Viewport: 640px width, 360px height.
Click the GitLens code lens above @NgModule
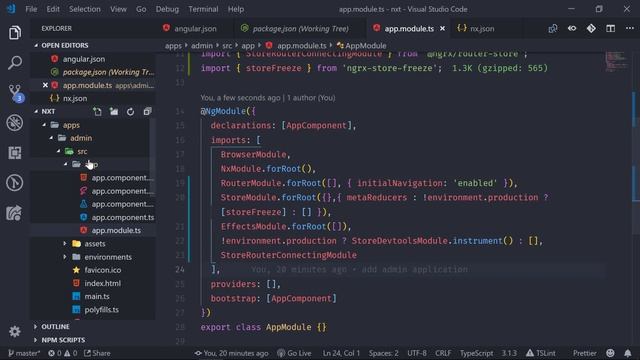[x=268, y=98]
